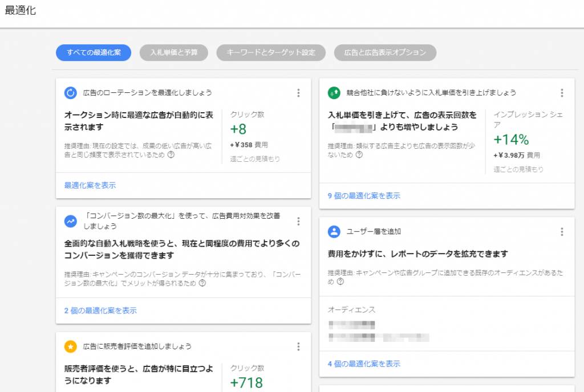Viewport: 584px width, 392px height.
Task: Click the overflow menu on 販売者評価 card
Action: (298, 348)
